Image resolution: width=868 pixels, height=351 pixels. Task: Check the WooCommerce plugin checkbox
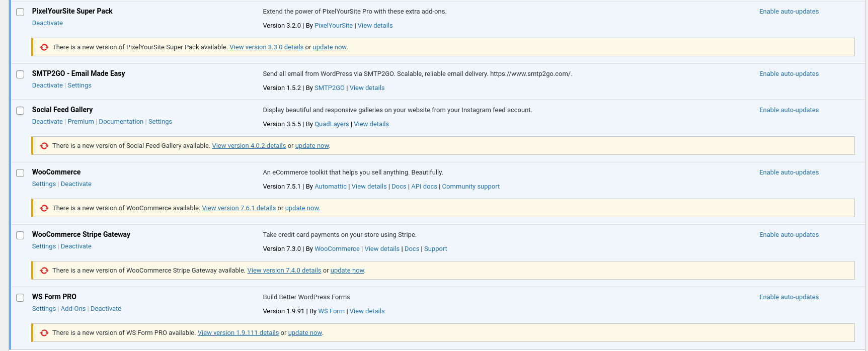[20, 173]
